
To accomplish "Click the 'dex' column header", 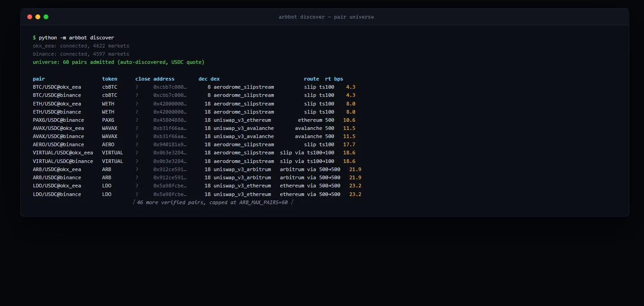I will 215,79.
